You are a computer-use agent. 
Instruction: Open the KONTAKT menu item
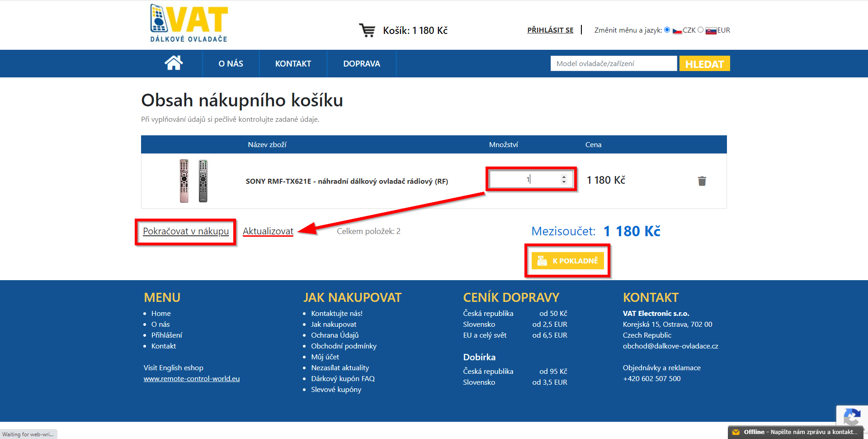point(293,64)
